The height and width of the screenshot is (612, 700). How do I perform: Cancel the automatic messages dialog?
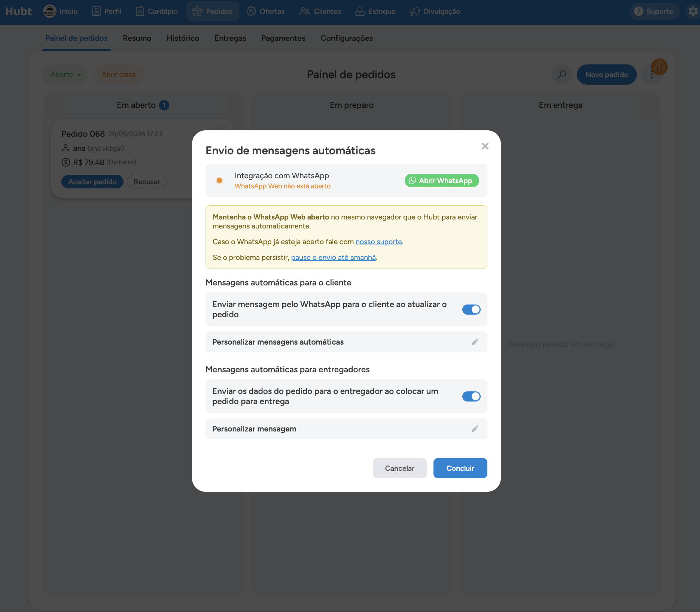pyautogui.click(x=399, y=468)
